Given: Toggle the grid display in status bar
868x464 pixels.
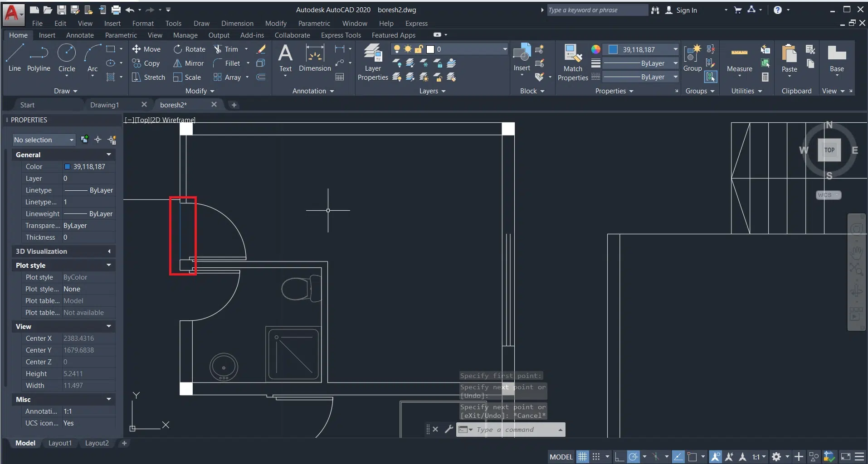Looking at the screenshot, I should [x=582, y=457].
